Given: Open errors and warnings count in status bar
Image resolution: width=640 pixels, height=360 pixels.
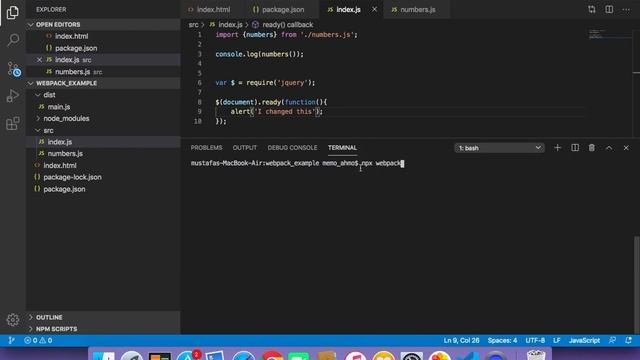Looking at the screenshot, I should (38, 340).
